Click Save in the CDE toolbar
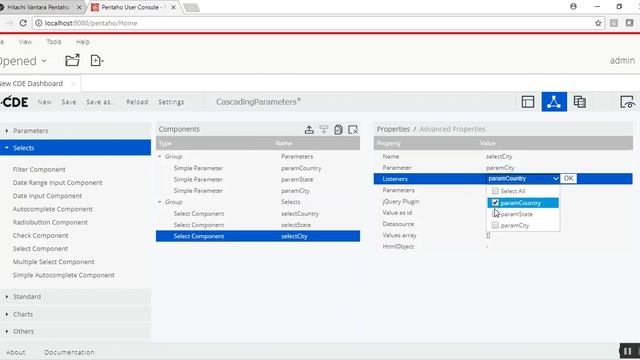The image size is (640, 360). [69, 102]
